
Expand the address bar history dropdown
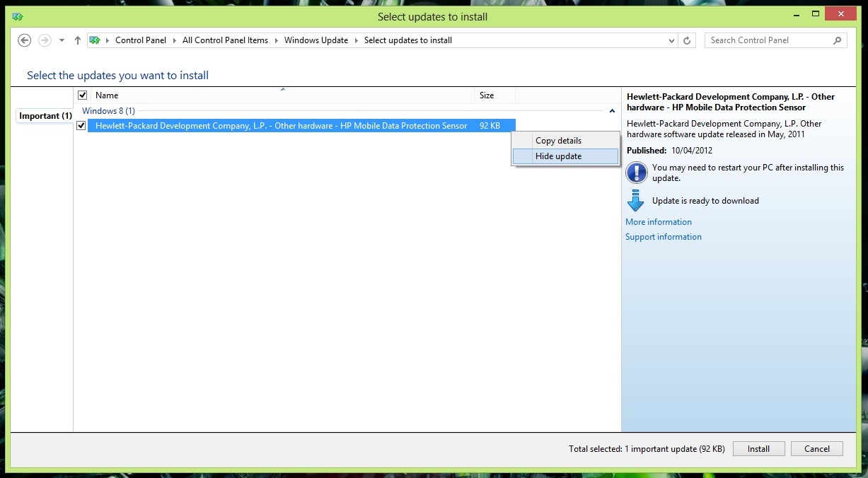pyautogui.click(x=672, y=41)
